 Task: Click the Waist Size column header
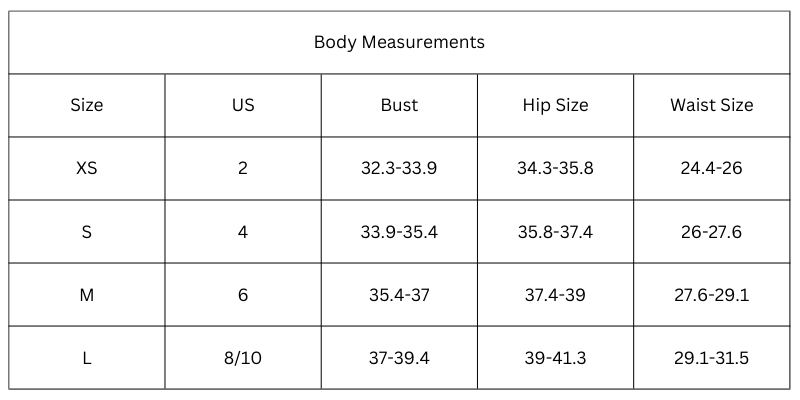(x=711, y=105)
